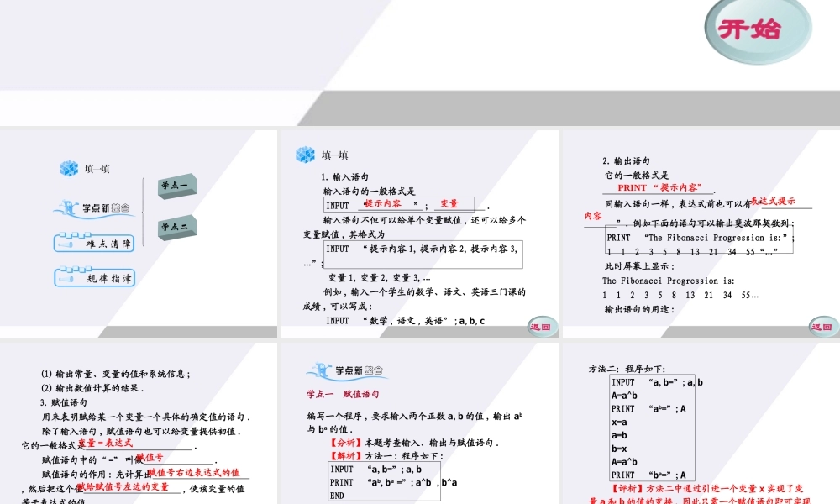Click the round 开始 start button
Screen dimensions: 840x504
click(x=758, y=30)
